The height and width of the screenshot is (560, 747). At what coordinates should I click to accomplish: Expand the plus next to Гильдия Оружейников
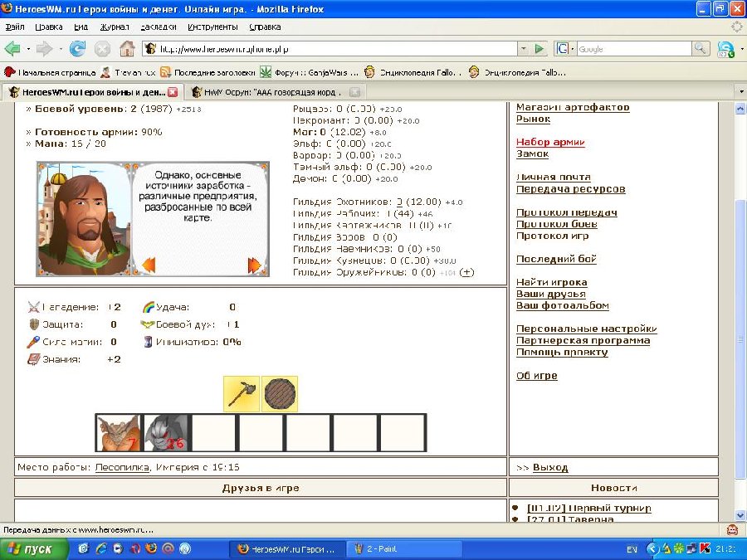[x=466, y=272]
